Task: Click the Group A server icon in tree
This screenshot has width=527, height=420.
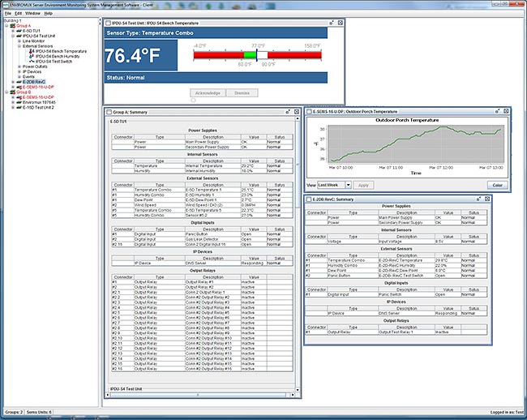Action: [13, 25]
